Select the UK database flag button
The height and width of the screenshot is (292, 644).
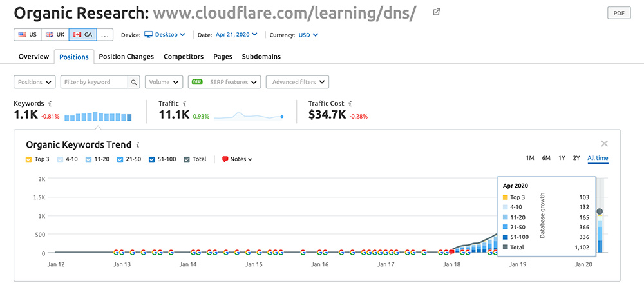55,35
